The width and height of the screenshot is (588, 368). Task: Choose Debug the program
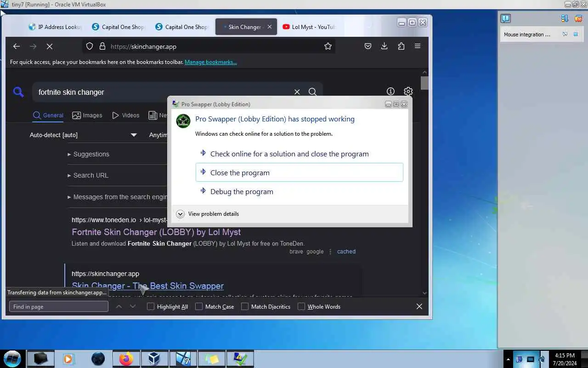299,191
